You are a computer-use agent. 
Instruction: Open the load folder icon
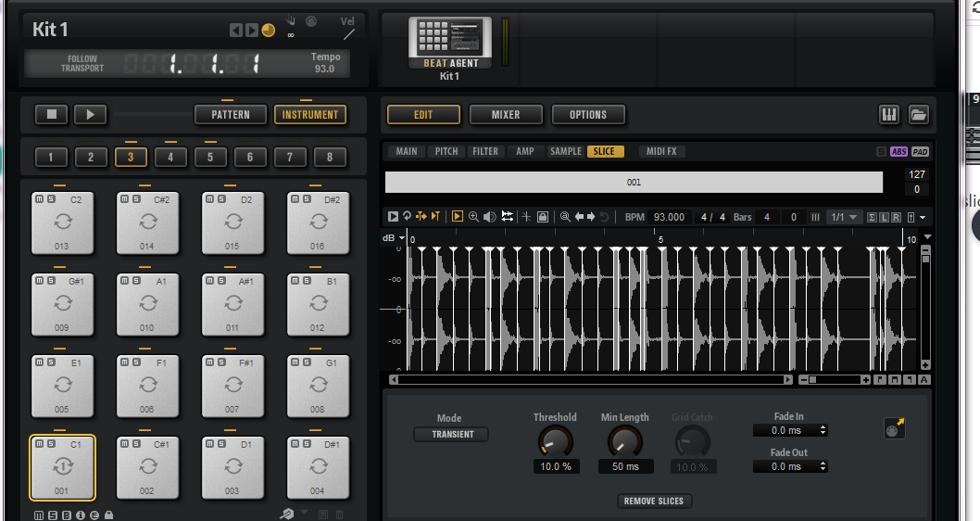pyautogui.click(x=918, y=114)
